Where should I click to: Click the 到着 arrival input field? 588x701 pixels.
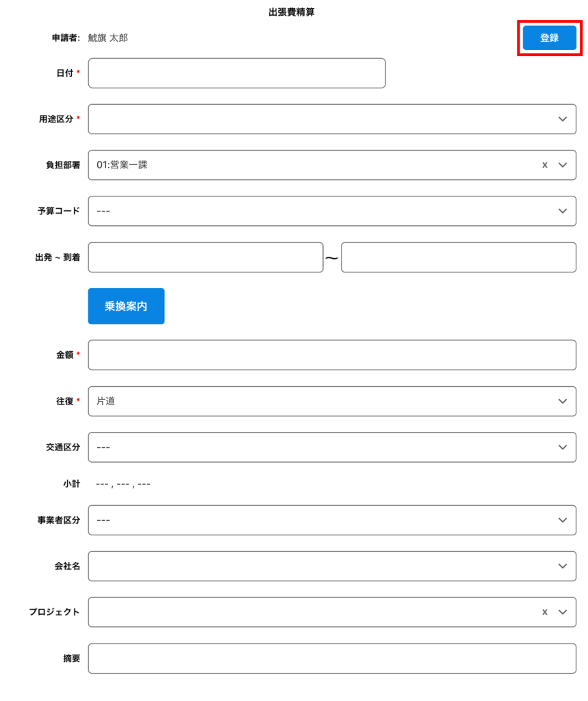click(459, 257)
